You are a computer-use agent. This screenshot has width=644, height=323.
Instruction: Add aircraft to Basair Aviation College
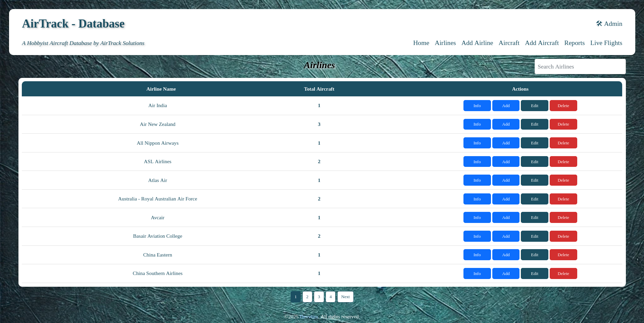[x=506, y=236]
